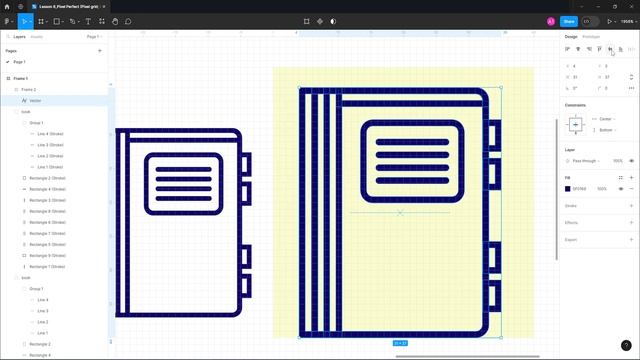Open the Pen tool dropdown arrow
This screenshot has width=640, height=360.
(x=78, y=22)
